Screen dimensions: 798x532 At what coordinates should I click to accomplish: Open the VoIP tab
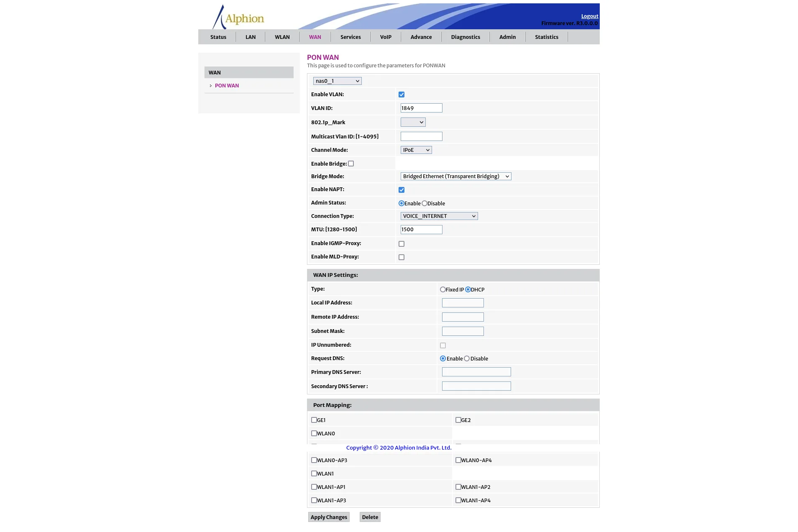click(x=386, y=37)
